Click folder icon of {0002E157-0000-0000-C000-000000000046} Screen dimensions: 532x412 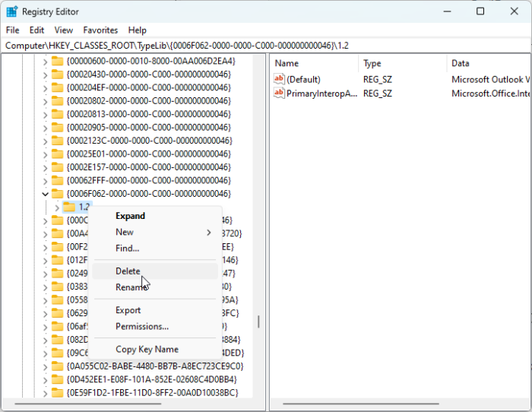57,167
